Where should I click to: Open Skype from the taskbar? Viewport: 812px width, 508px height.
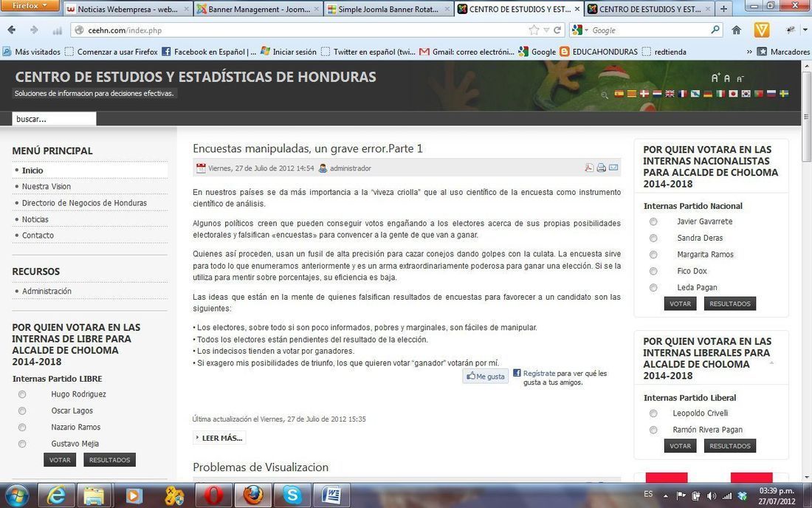pyautogui.click(x=292, y=495)
